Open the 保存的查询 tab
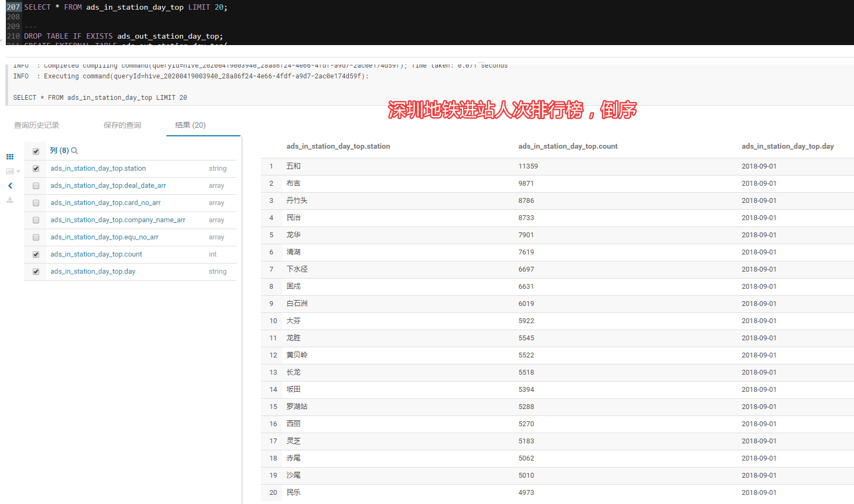 coord(122,125)
